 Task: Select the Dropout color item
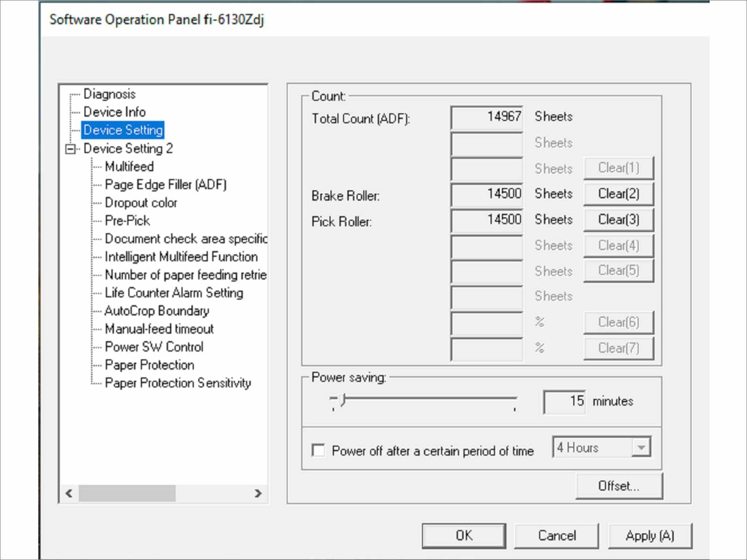click(x=141, y=203)
